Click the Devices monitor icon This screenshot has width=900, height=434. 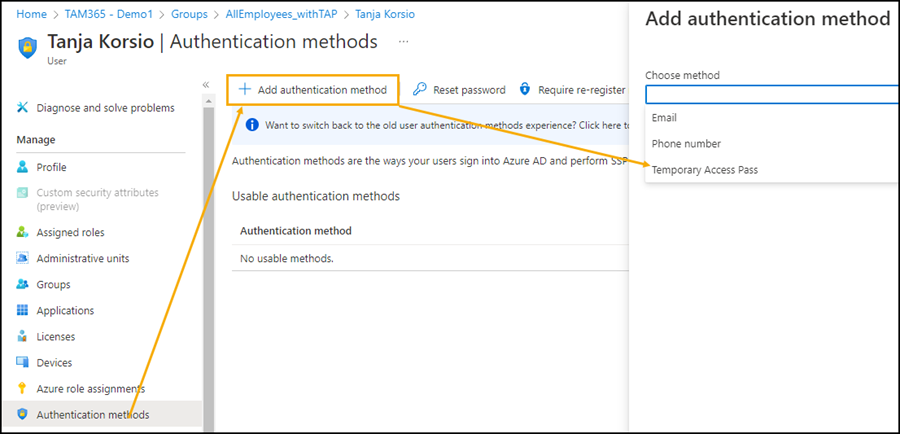point(22,362)
